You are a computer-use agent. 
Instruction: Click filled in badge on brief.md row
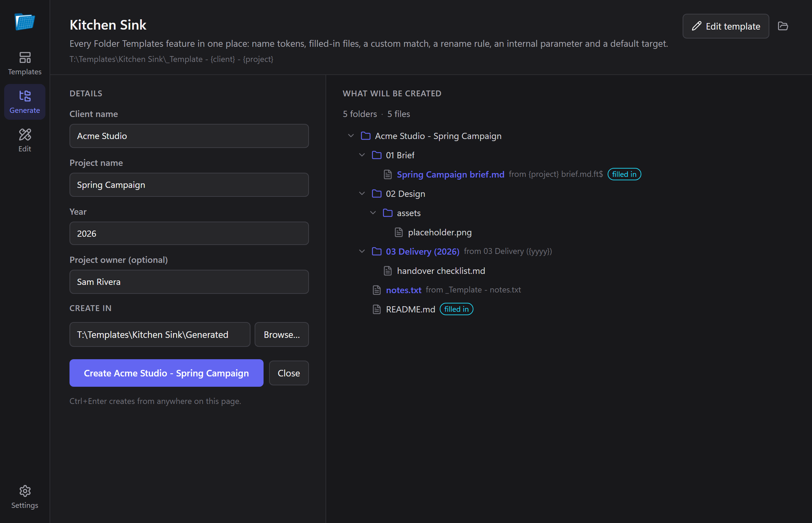pos(624,174)
